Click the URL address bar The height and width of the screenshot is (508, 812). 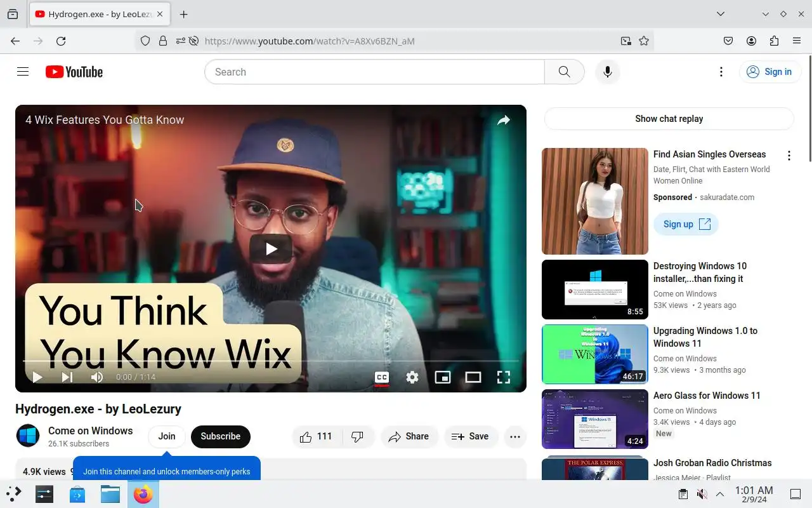406,41
